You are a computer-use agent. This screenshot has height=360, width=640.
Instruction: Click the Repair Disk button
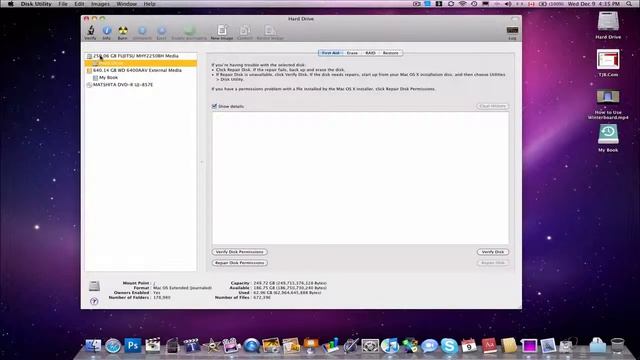(493, 263)
